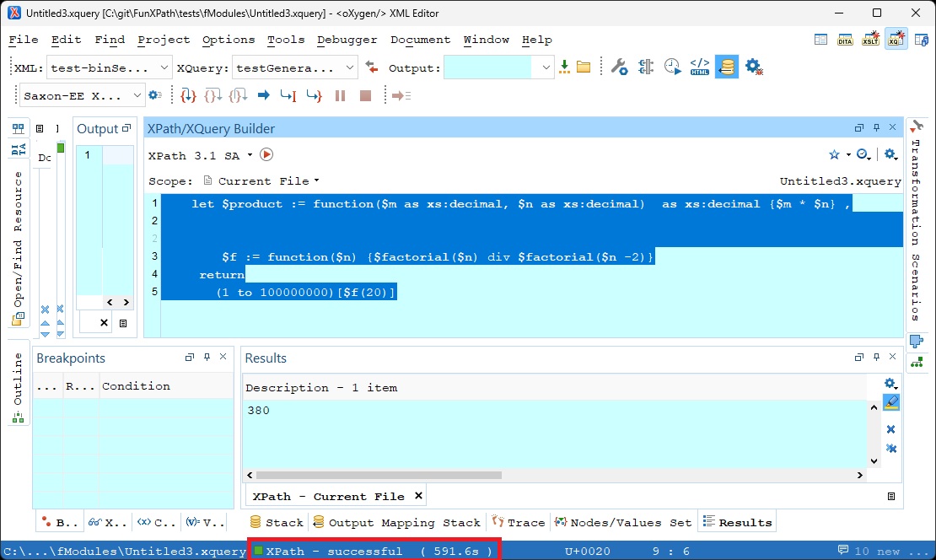
Task: Expand the Output combo box arrow
Action: point(546,67)
